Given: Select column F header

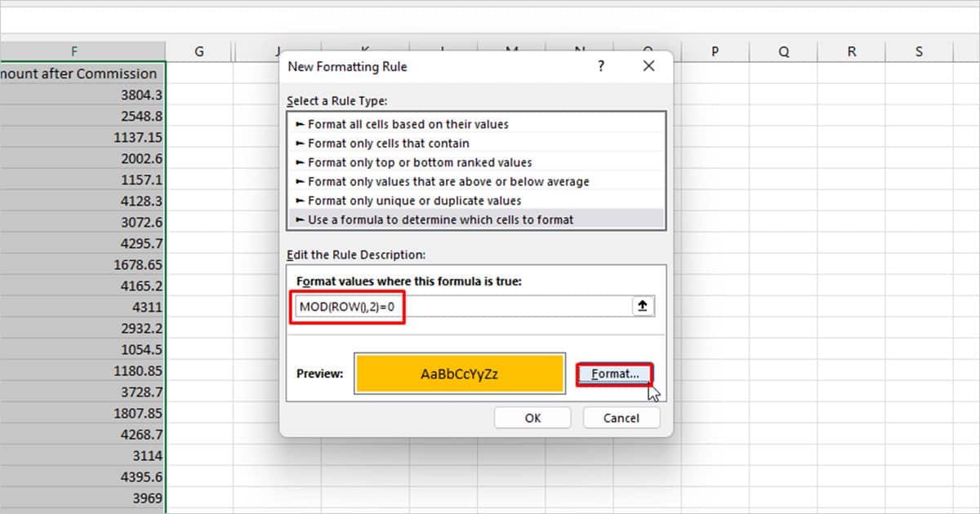Looking at the screenshot, I should click(74, 51).
